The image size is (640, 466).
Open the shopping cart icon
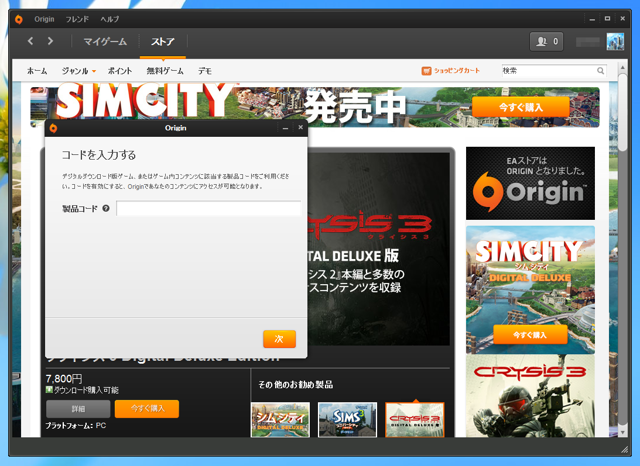(x=426, y=71)
